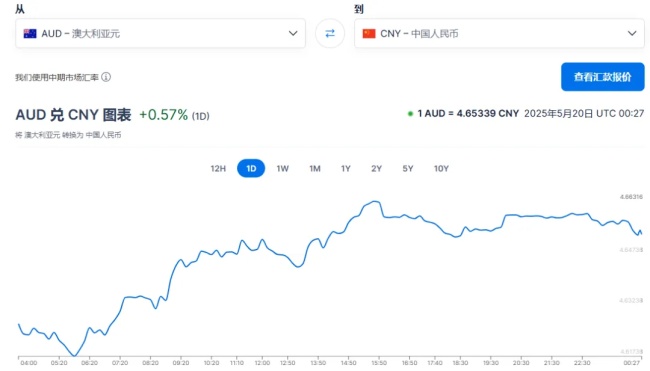Click the 查看汇款报价 button
650x371 pixels.
(x=603, y=77)
